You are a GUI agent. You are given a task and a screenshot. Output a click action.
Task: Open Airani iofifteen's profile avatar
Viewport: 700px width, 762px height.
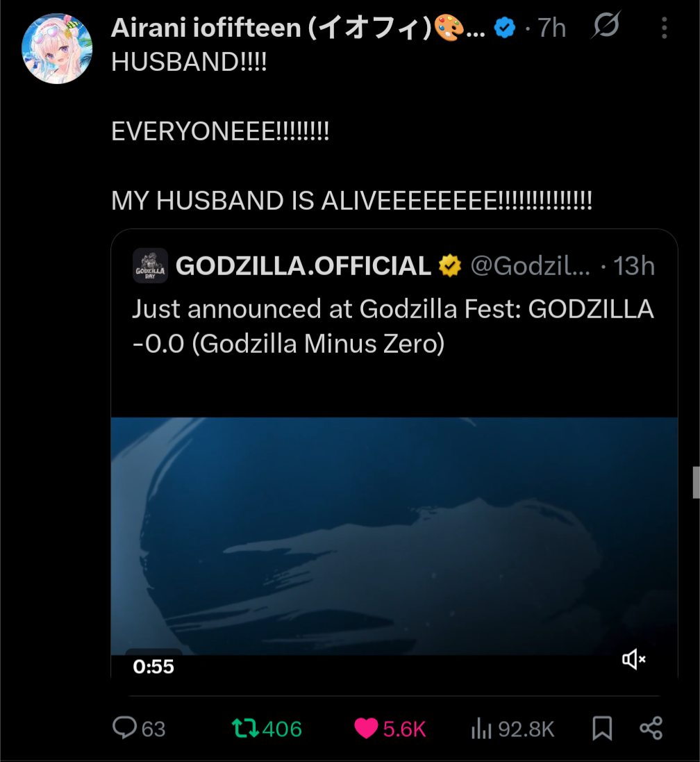point(57,49)
